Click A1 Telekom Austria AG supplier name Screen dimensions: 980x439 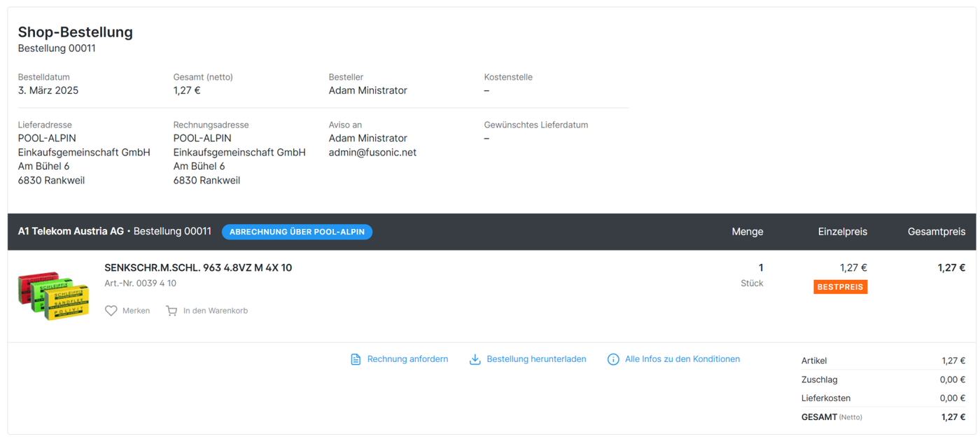(x=71, y=232)
